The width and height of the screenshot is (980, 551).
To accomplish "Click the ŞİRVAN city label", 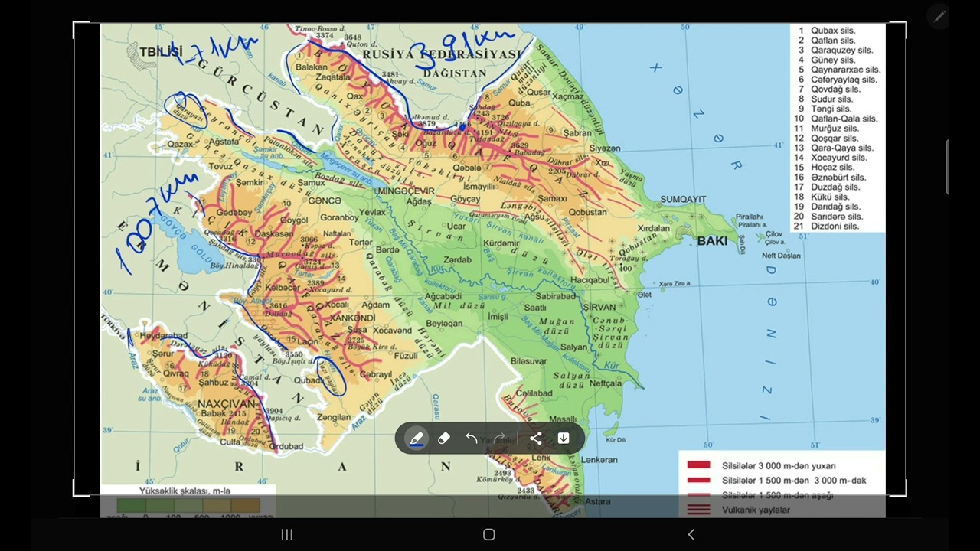I will click(x=599, y=307).
